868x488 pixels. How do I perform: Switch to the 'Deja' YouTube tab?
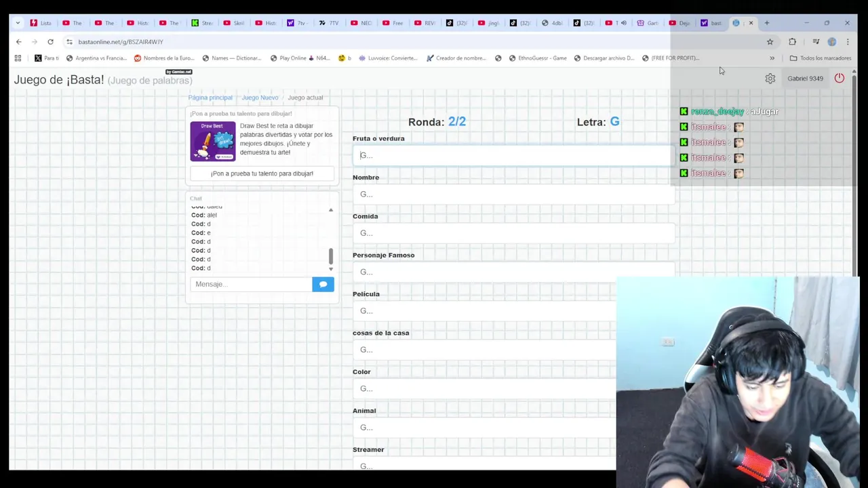pos(680,23)
